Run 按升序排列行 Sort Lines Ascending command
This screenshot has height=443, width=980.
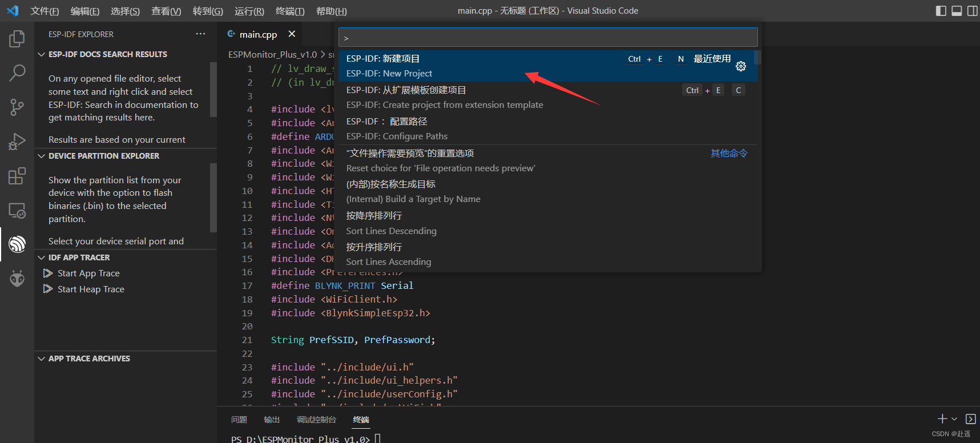click(548, 255)
